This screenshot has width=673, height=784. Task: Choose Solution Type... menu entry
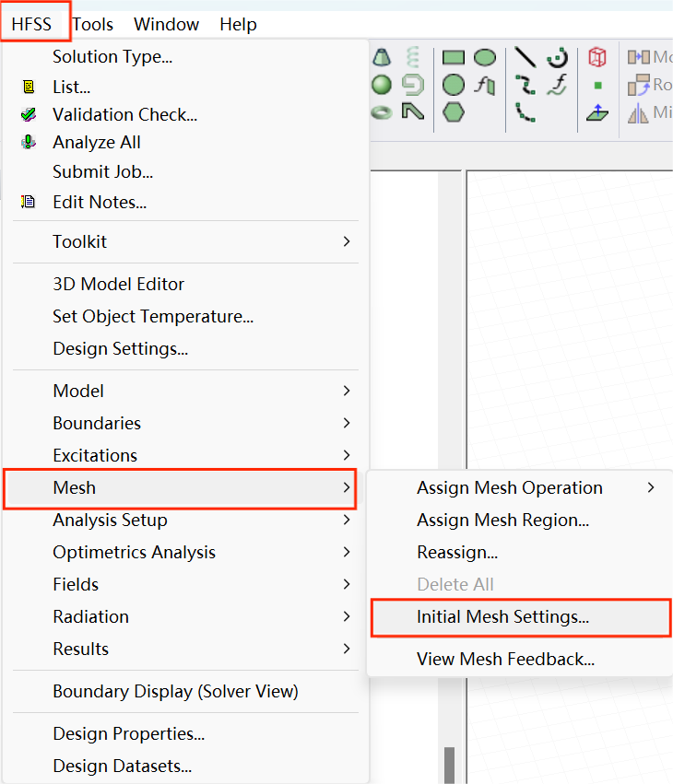coord(112,56)
